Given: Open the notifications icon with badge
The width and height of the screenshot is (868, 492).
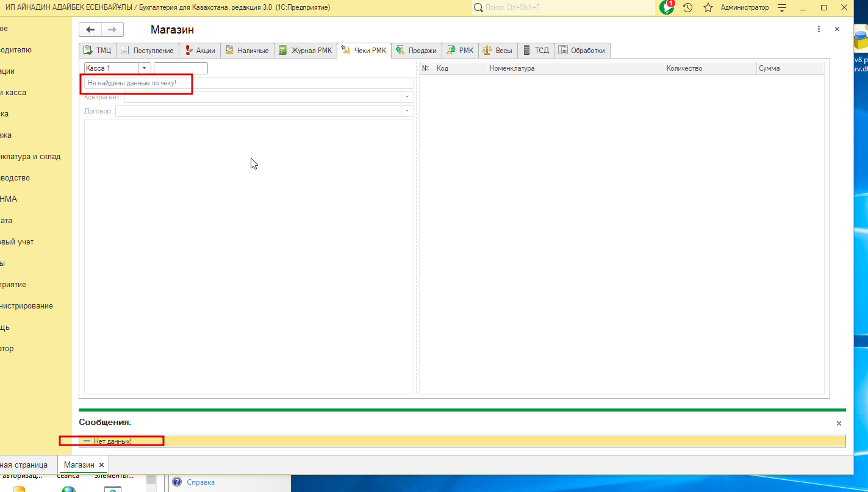Looking at the screenshot, I should [x=667, y=7].
